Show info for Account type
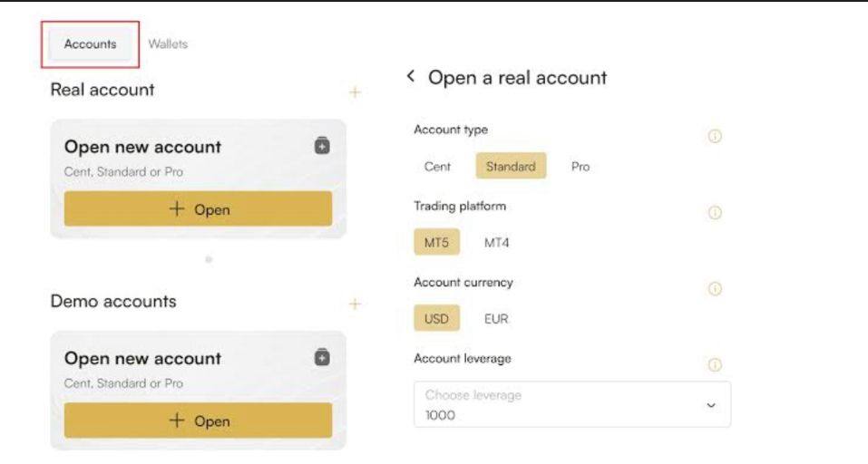868x464 pixels. pos(714,136)
